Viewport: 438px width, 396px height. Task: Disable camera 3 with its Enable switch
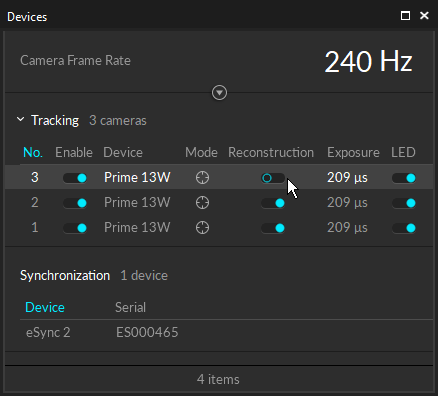tap(75, 178)
